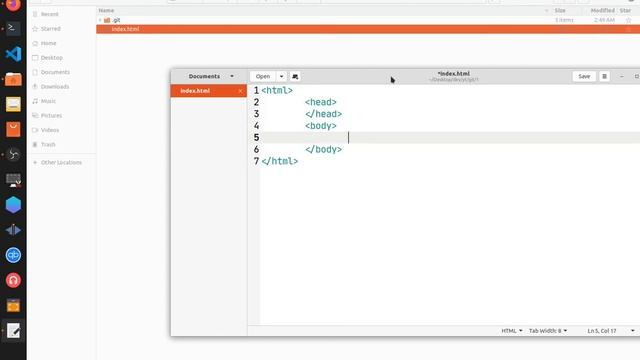Click the Open button in gedit
This screenshot has height=360, width=640.
click(263, 76)
